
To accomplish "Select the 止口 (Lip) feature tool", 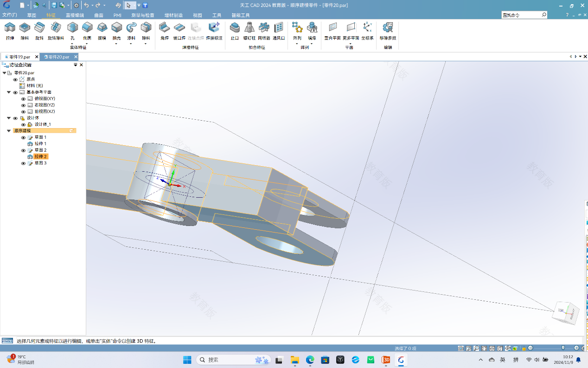I will (x=235, y=31).
